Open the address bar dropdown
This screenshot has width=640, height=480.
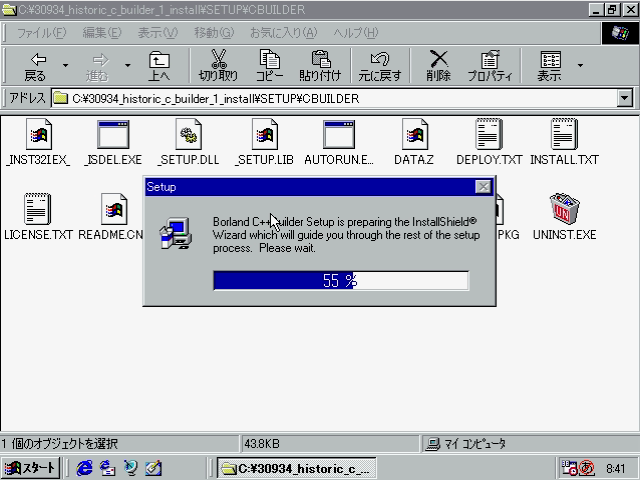pyautogui.click(x=624, y=98)
